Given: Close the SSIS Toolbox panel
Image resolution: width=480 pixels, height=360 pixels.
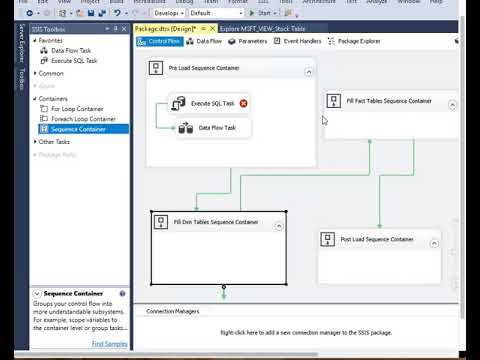Looking at the screenshot, I should coord(124,29).
